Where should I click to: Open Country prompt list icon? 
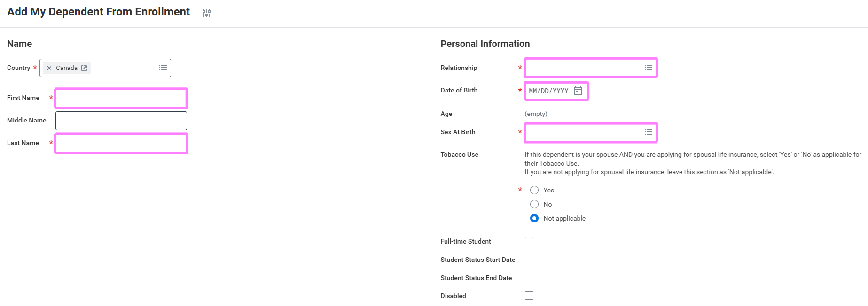(163, 68)
